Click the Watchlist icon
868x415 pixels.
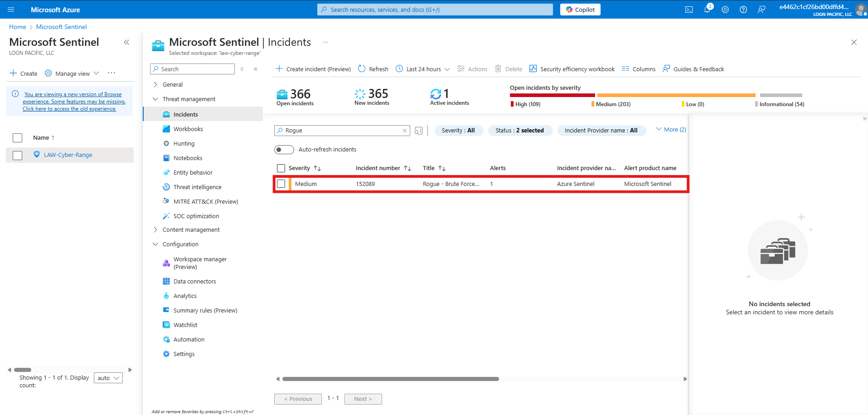[166, 325]
